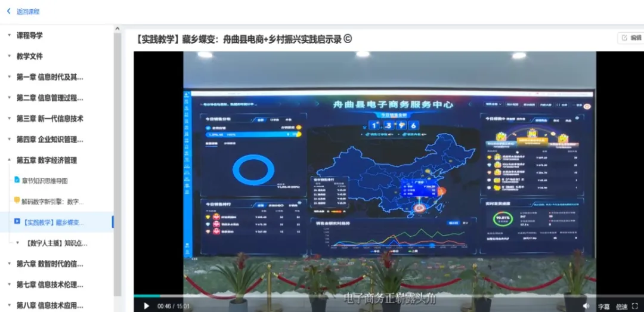This screenshot has width=644, height=312.
Task: Expand the 第六章 数智时代的信 chapter
Action: coord(9,264)
